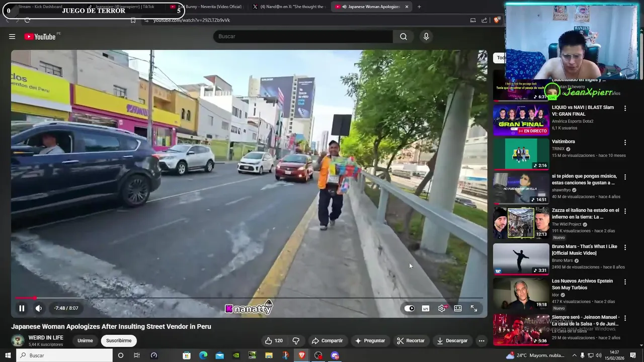644x362 pixels.
Task: Open options menu for Vaitimbora video
Action: 625,142
